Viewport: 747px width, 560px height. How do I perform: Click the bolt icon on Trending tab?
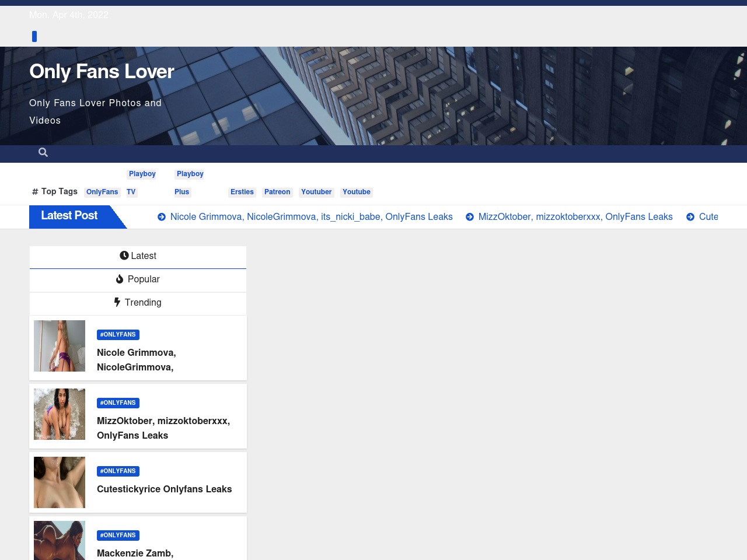117,302
